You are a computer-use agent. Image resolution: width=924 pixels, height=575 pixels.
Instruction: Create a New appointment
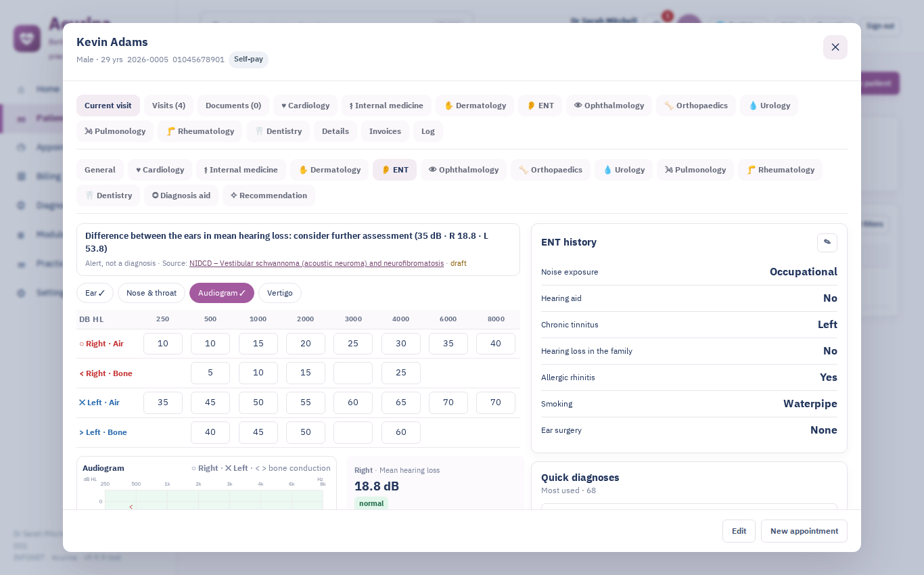pyautogui.click(x=804, y=531)
